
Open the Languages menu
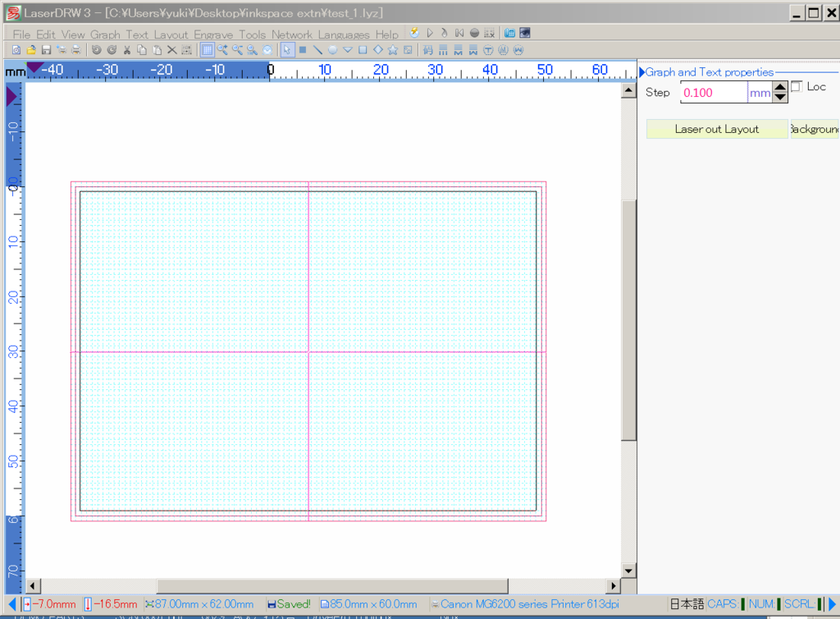coord(344,34)
